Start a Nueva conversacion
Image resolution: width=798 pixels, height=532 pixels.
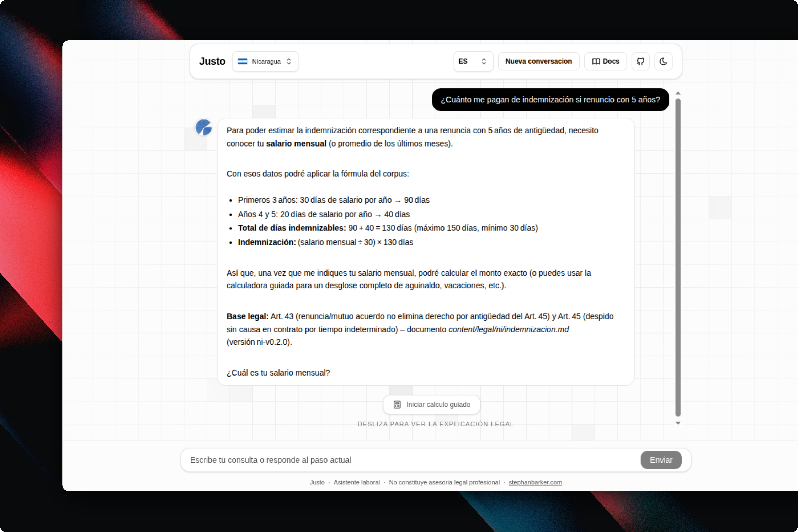tap(538, 62)
